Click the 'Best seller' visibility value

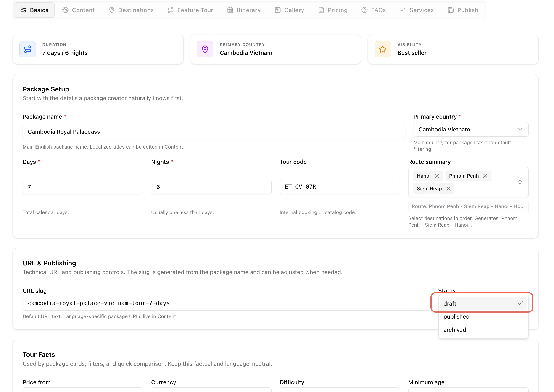(412, 53)
